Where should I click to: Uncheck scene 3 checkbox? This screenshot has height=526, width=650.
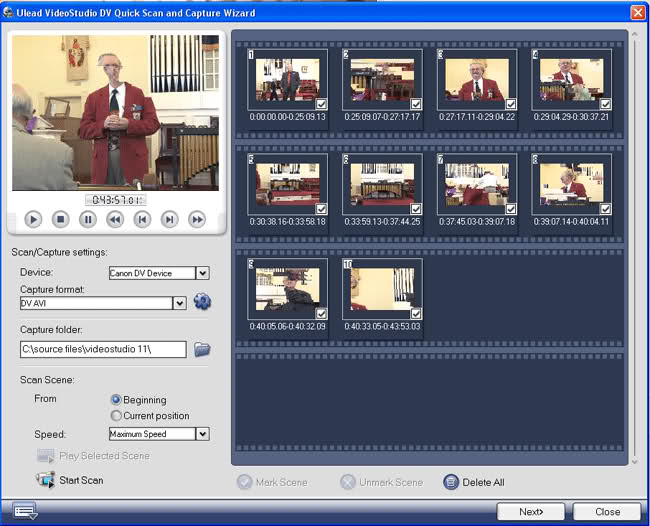coord(511,104)
